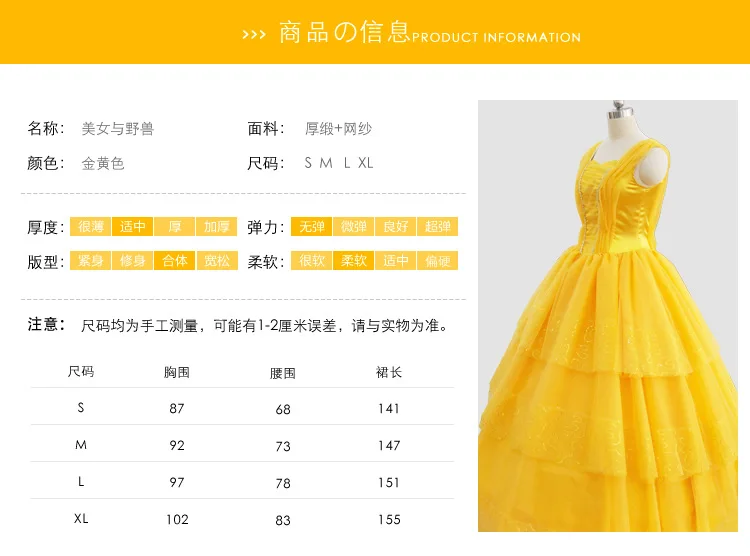Click the header title 商品の信息
The image size is (750, 556).
click(x=344, y=33)
